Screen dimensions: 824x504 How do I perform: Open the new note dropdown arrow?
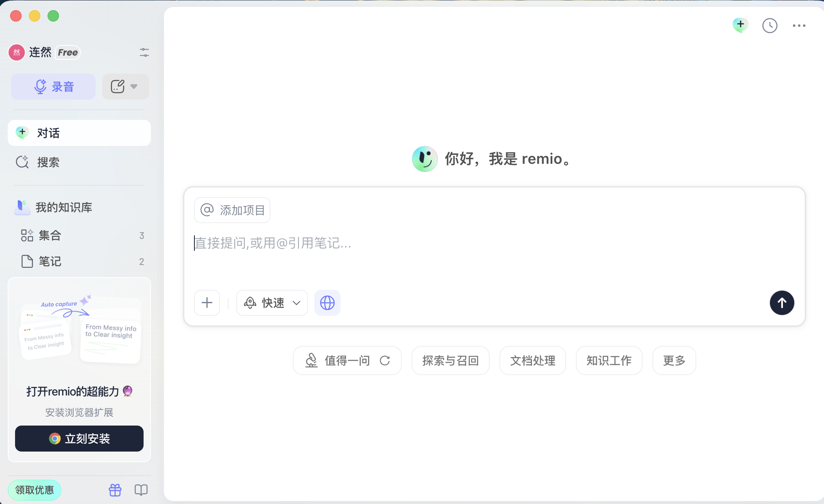click(x=134, y=87)
